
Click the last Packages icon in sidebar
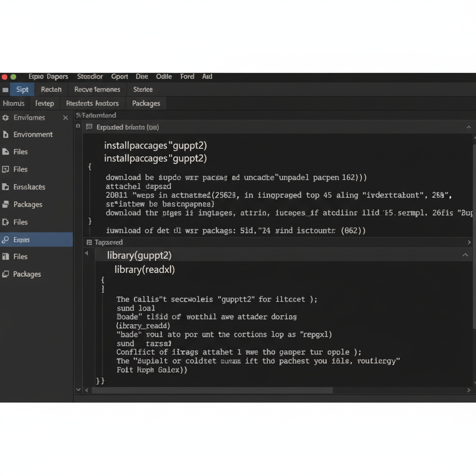pos(6,274)
